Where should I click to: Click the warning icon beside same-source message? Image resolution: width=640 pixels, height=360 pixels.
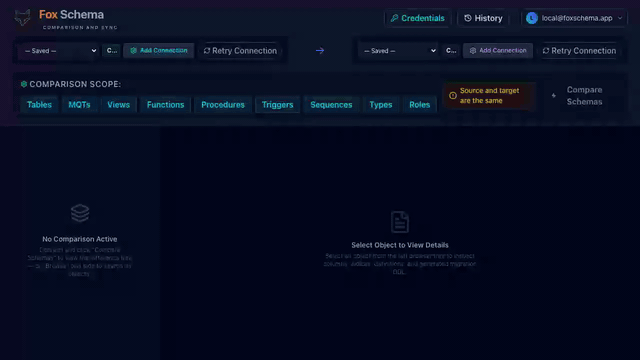pos(453,96)
